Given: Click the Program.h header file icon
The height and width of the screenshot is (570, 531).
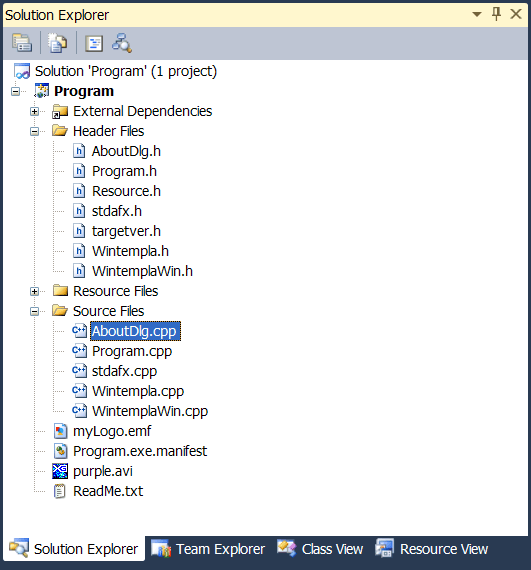Looking at the screenshot, I should (x=79, y=171).
